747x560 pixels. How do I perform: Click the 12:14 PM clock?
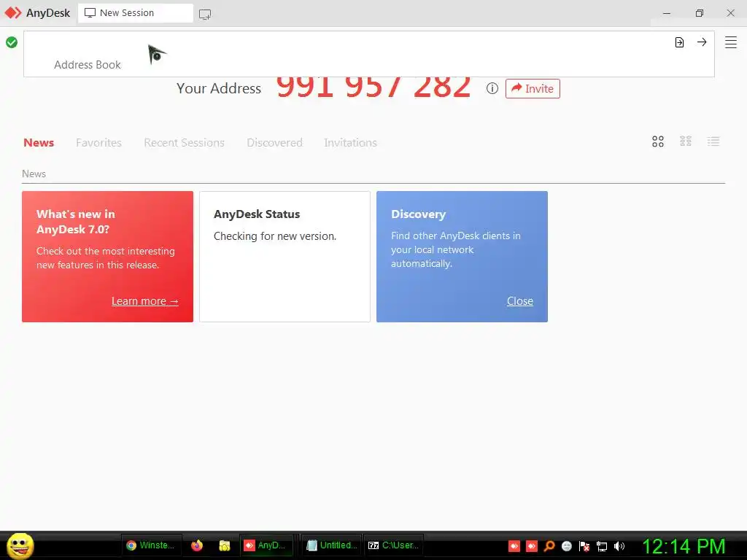[684, 545]
